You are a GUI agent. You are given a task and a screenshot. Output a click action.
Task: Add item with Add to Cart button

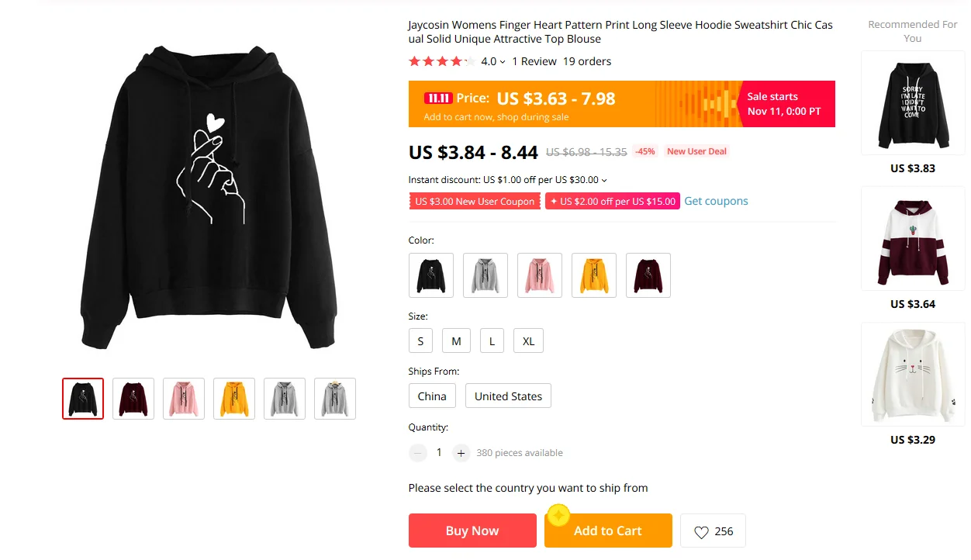608,531
